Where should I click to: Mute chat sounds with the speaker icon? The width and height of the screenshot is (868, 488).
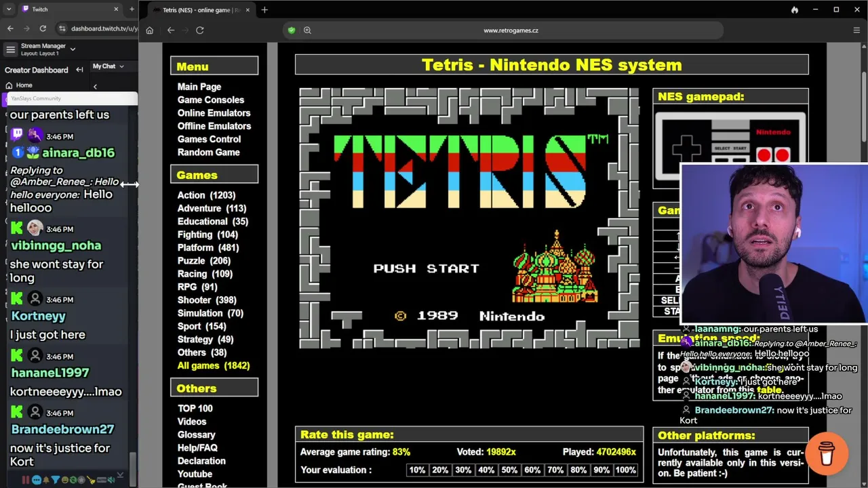point(111,480)
